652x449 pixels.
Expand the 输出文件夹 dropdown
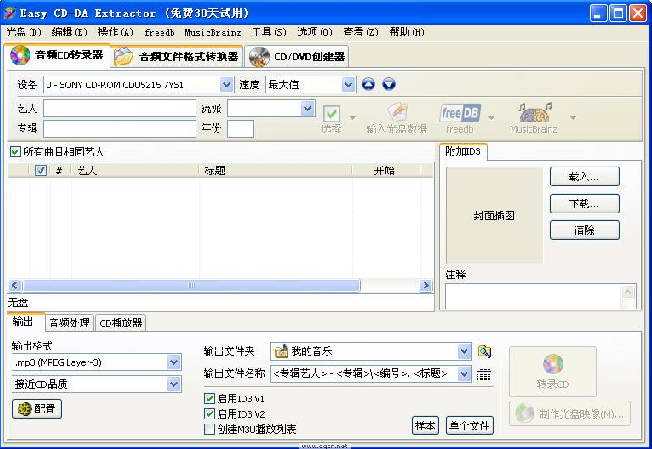(x=464, y=352)
